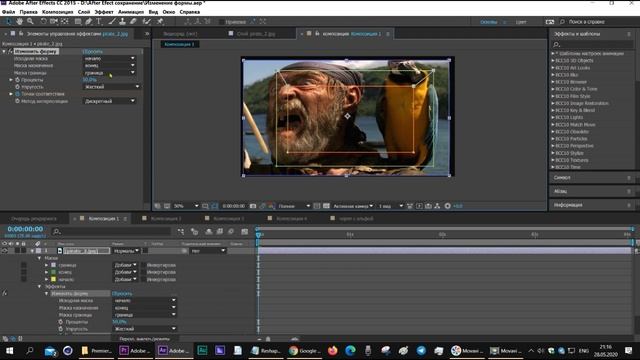Expand Проценты property in effect controls

(11, 80)
